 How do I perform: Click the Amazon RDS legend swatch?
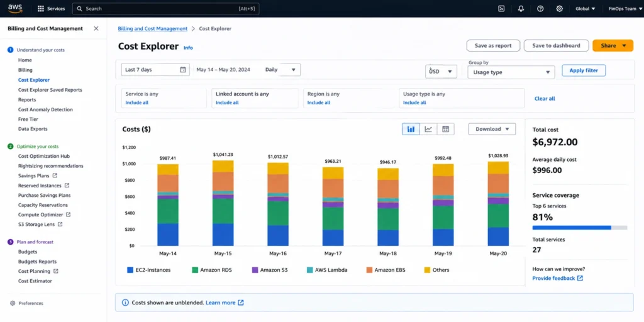click(195, 270)
